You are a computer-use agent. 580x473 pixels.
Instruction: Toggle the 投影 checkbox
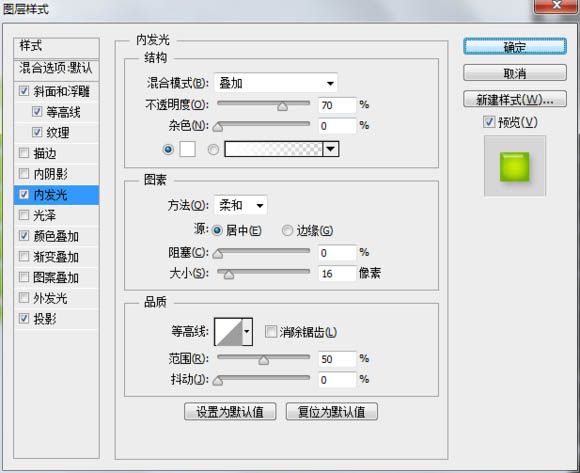tap(24, 318)
